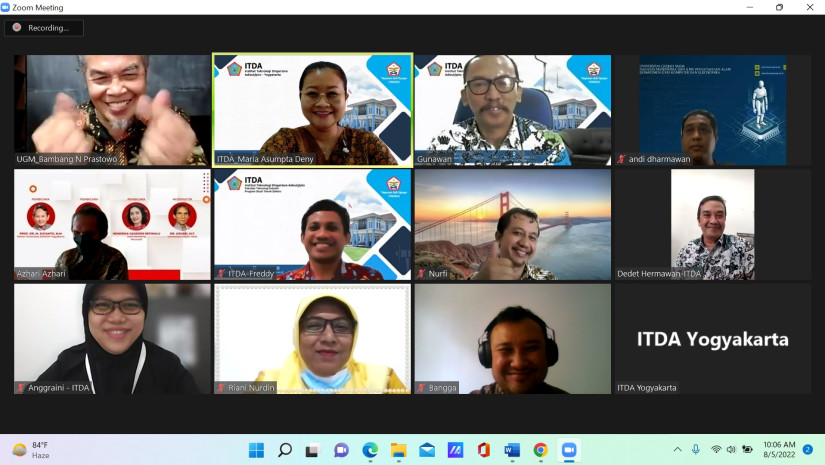Click the microphone icon in system tray
The image size is (825, 465).
click(696, 450)
